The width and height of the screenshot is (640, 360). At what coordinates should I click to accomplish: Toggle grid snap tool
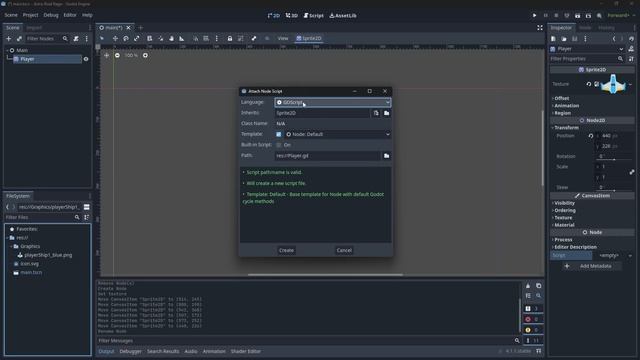[206, 38]
